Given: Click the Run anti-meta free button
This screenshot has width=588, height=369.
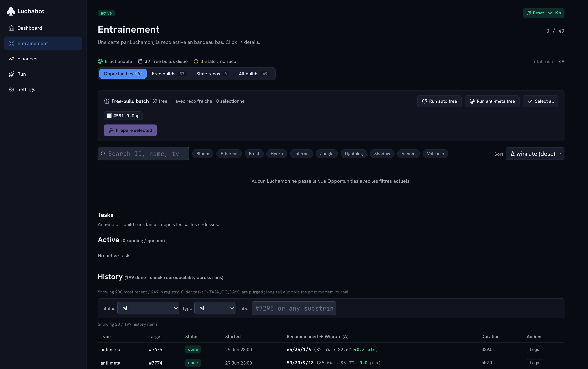Looking at the screenshot, I should [492, 101].
